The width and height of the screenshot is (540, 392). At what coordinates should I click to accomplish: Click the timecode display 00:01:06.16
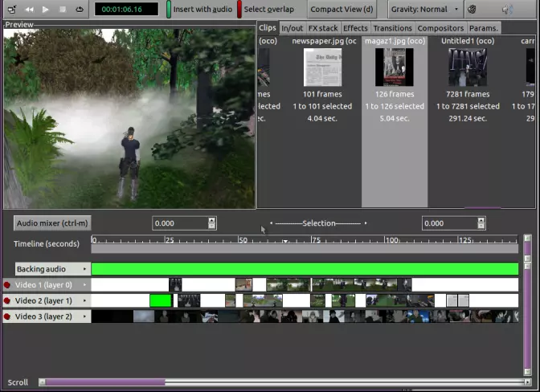(126, 10)
